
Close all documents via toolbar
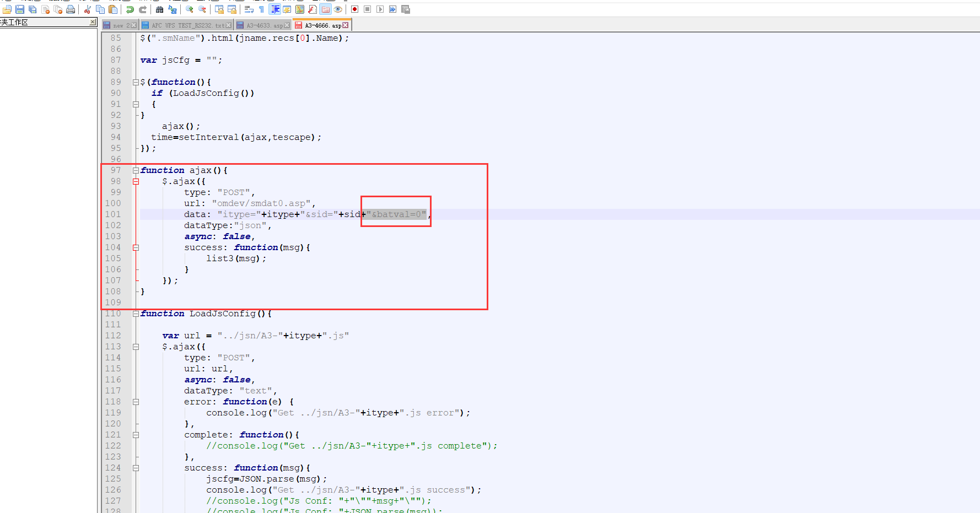(x=58, y=9)
